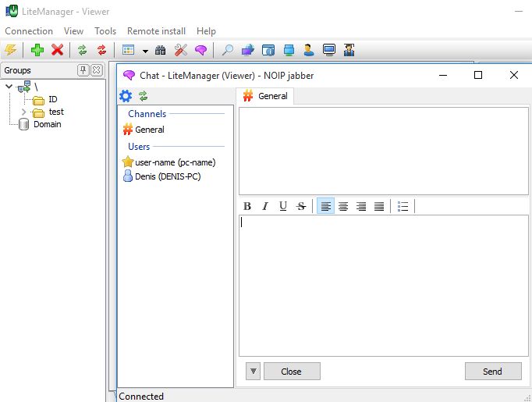Pin the Groups panel
The width and height of the screenshot is (532, 402).
[x=83, y=70]
